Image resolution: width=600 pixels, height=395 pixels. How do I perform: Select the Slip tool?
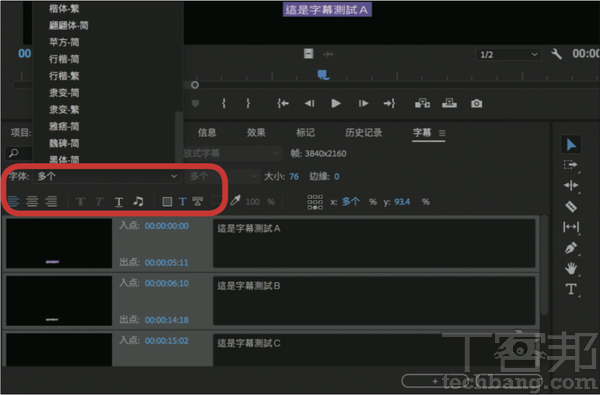point(571,227)
